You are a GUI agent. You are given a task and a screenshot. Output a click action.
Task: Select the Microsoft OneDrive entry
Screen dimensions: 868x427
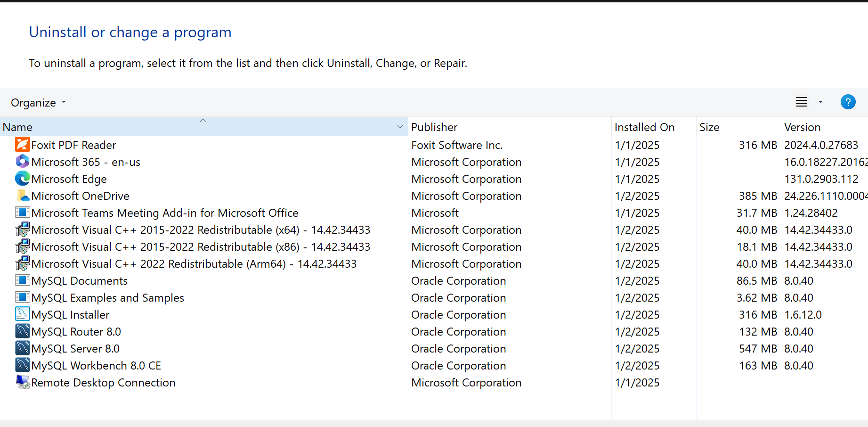[x=81, y=196]
